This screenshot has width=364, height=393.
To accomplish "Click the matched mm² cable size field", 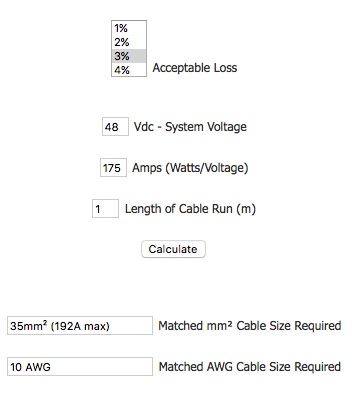I will click(x=80, y=326).
